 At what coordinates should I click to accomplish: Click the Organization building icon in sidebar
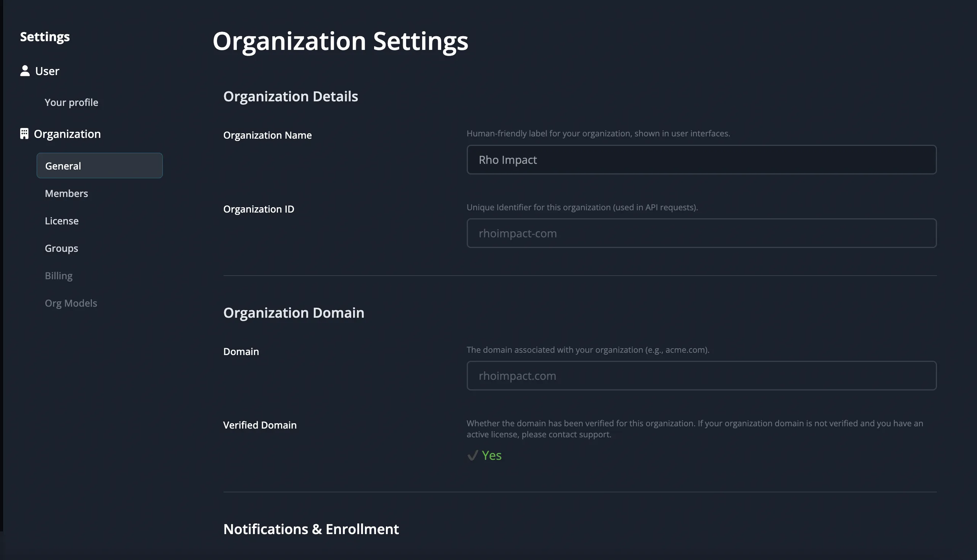click(x=25, y=133)
